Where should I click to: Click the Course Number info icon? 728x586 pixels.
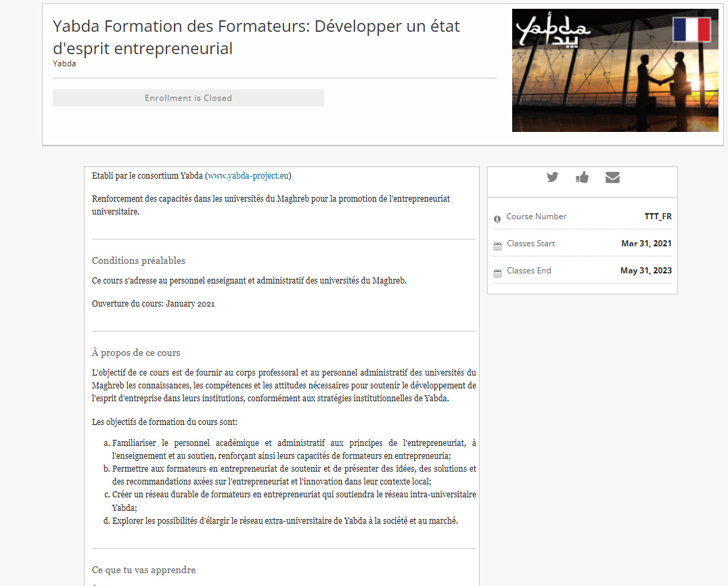click(497, 219)
